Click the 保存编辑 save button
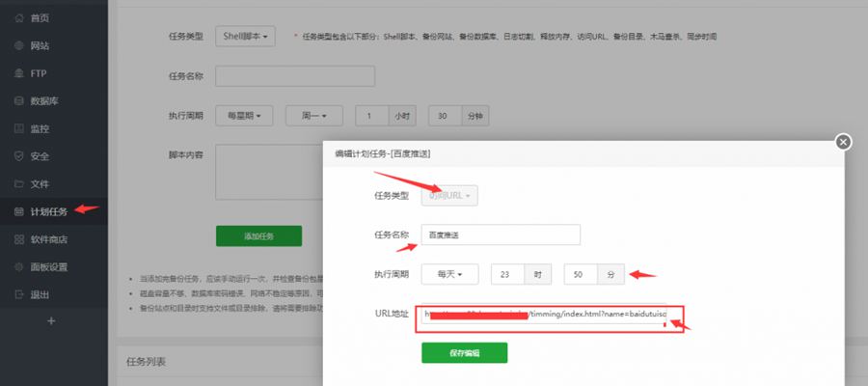Image resolution: width=868 pixels, height=386 pixels. click(x=464, y=353)
